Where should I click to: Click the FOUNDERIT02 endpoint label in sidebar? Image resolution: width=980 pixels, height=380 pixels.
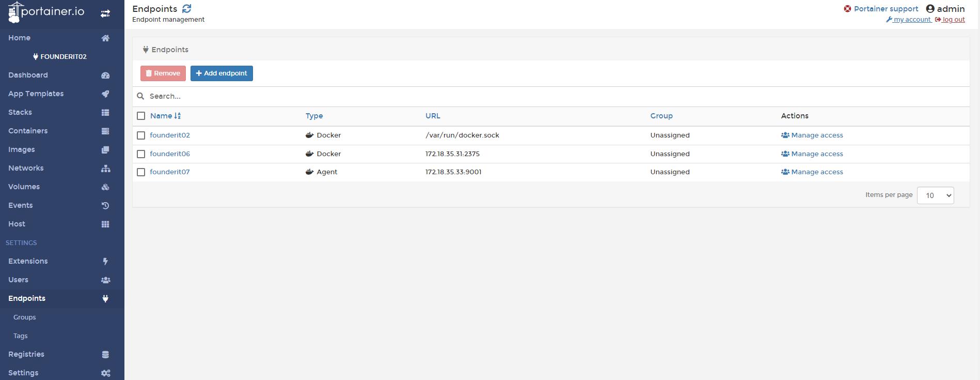coord(60,57)
